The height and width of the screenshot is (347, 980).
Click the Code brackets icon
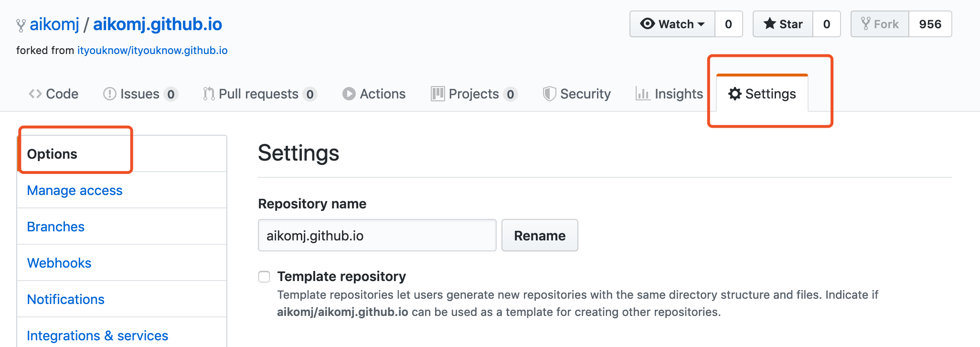point(35,94)
